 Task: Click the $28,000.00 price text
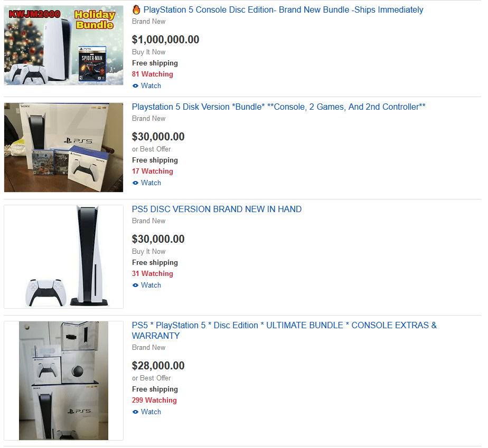tap(158, 366)
